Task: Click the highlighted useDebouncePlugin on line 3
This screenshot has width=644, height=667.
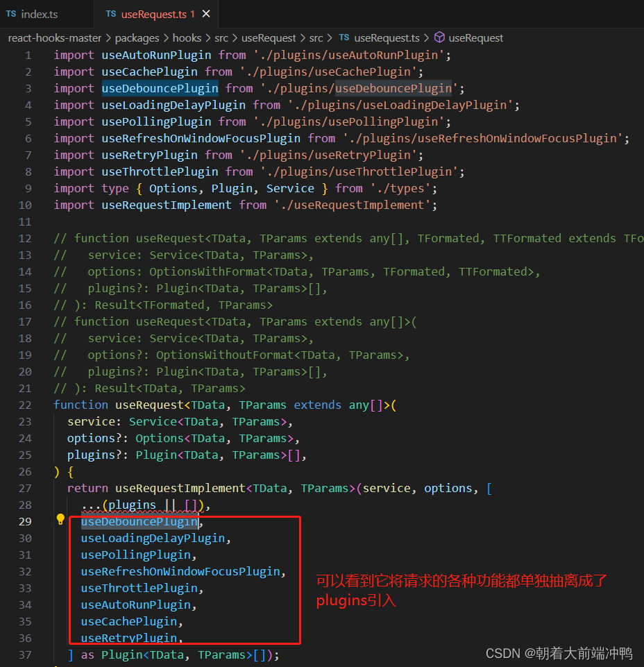Action: [160, 88]
